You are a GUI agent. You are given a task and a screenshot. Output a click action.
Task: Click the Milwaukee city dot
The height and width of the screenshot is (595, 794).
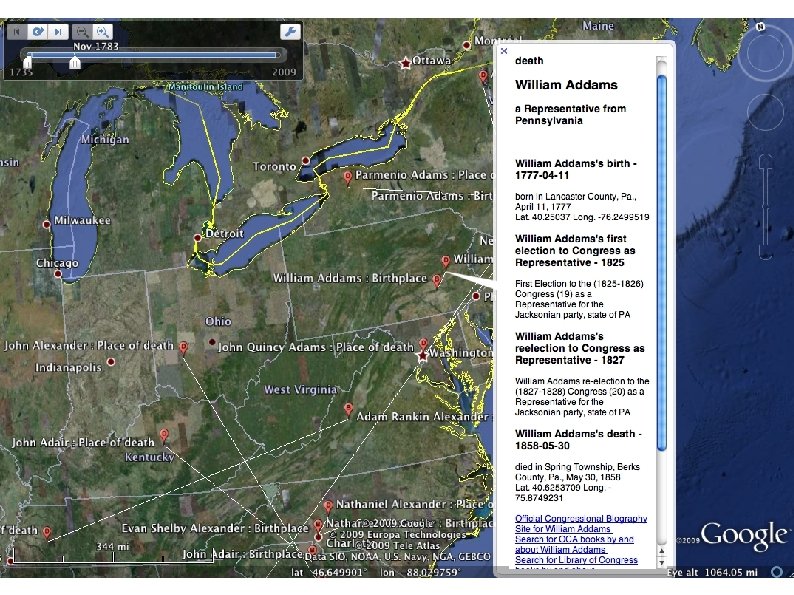pos(46,224)
